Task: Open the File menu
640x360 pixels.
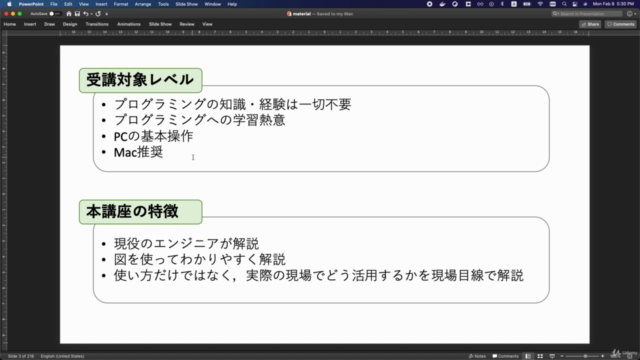Action: (x=54, y=4)
